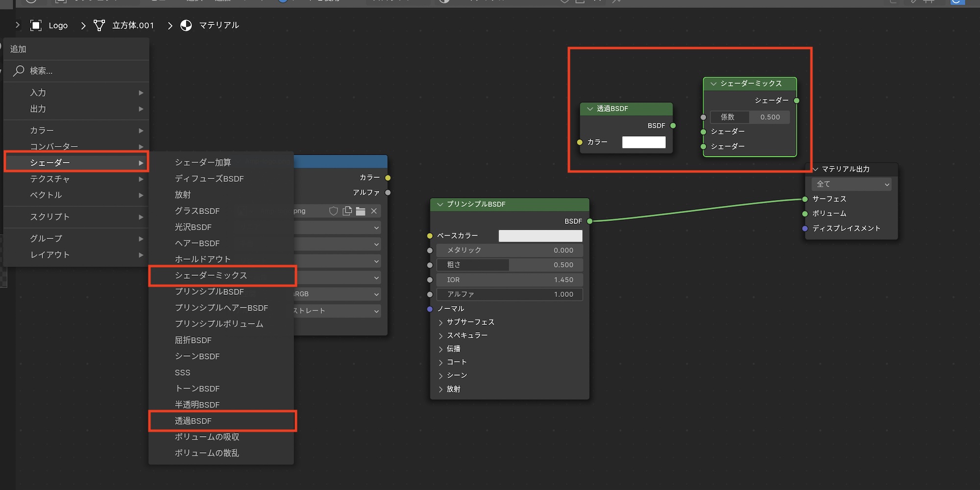980x490 pixels.
Task: Click the 立方体.001 mesh icon
Action: coord(99,25)
